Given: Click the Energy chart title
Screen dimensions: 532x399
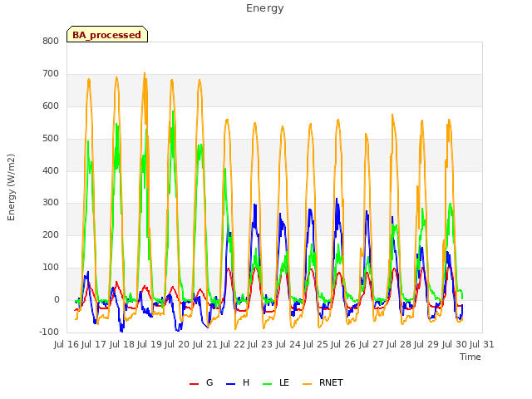Looking at the screenshot, I should pos(264,8).
